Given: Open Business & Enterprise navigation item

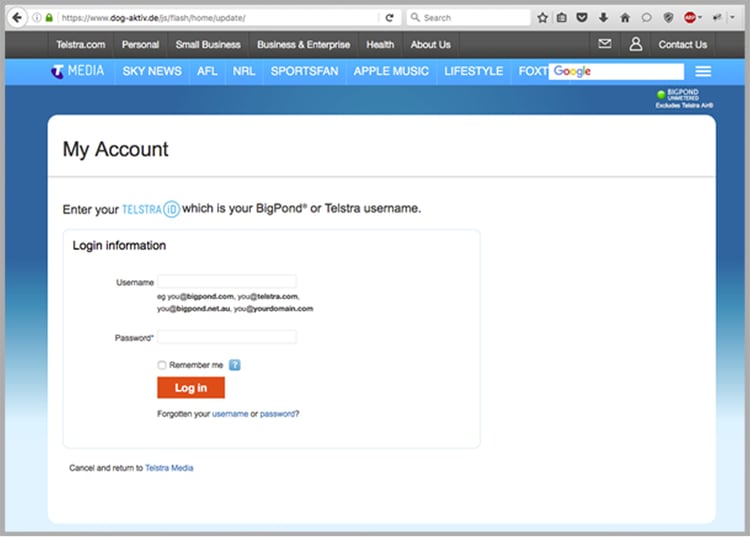Looking at the screenshot, I should coord(304,44).
